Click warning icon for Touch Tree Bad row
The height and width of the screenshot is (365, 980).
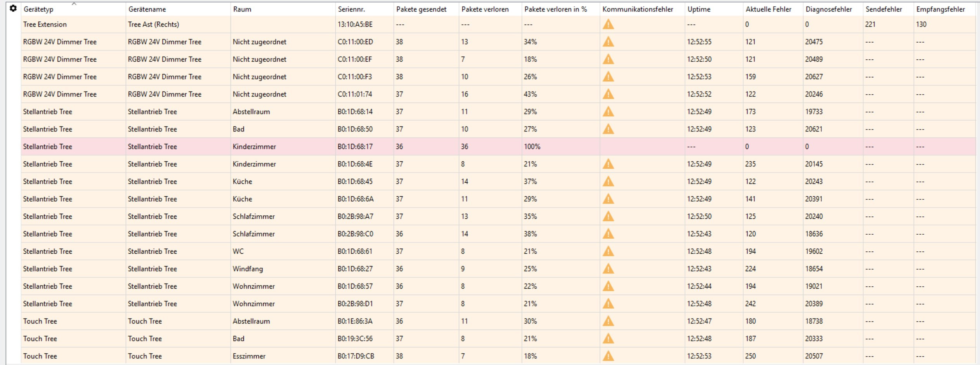tap(608, 339)
